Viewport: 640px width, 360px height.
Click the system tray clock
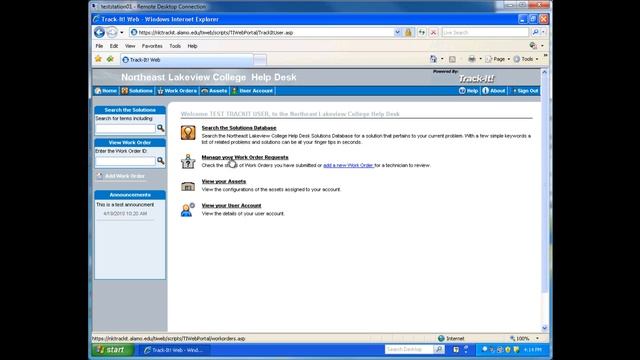pyautogui.click(x=533, y=350)
